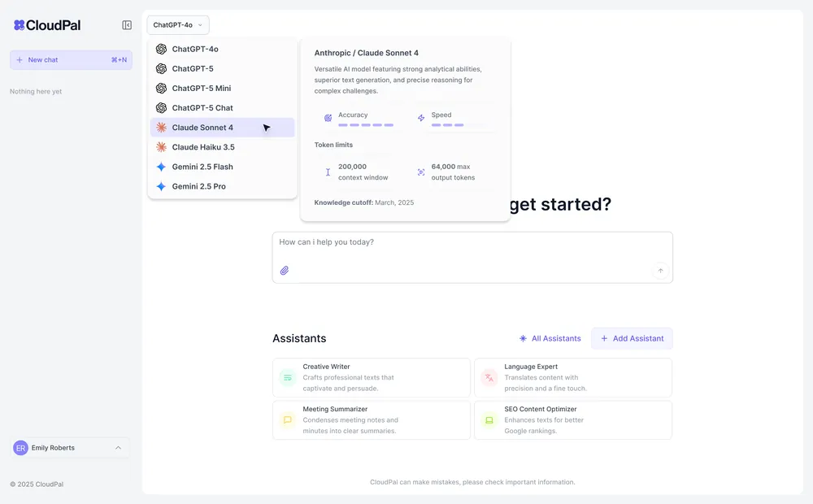The width and height of the screenshot is (813, 504).
Task: Open the ChatGPT-4o model selector dropdown
Action: point(178,25)
